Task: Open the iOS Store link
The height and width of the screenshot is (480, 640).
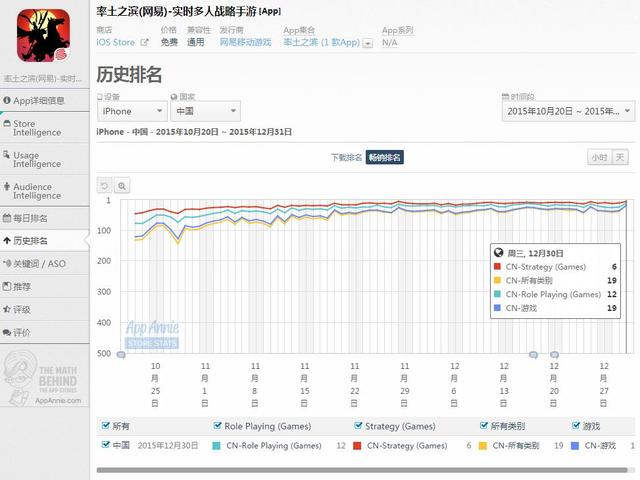Action: (x=116, y=42)
